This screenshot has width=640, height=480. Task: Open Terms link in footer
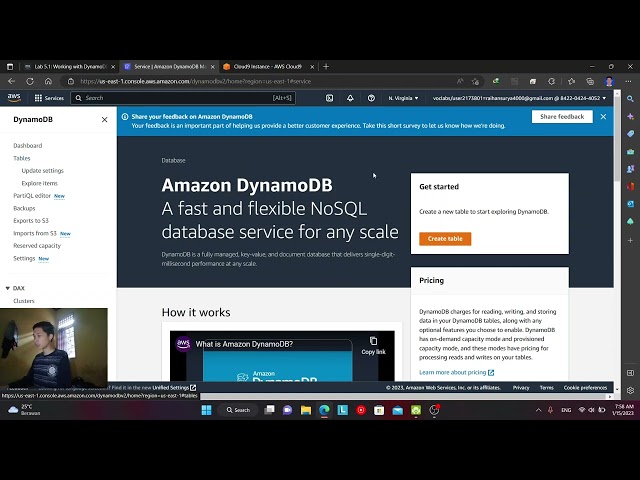click(x=547, y=388)
